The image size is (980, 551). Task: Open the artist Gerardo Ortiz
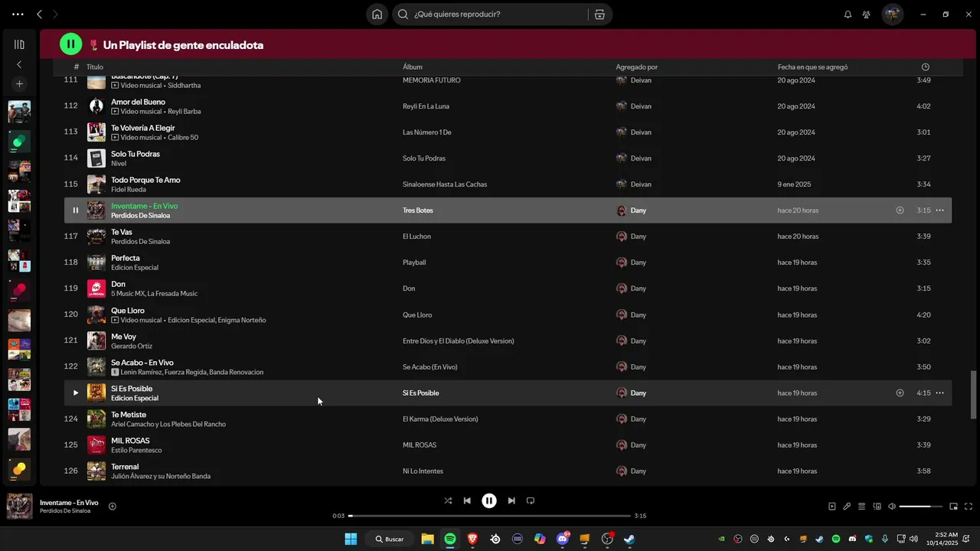pos(132,346)
